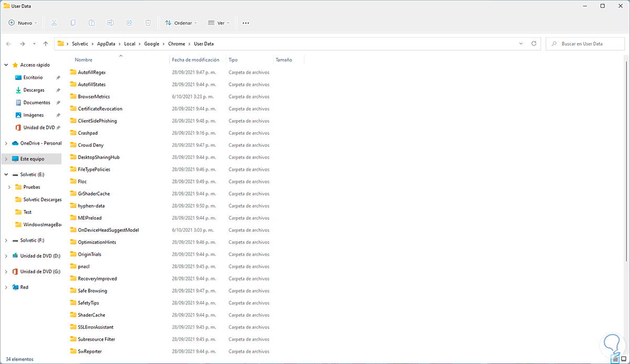This screenshot has width=630, height=364.
Task: Select Red in the navigation pane
Action: (24, 287)
